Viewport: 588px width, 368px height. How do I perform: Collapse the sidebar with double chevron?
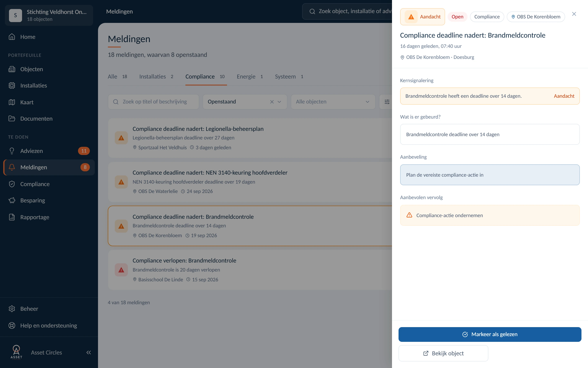[x=89, y=352]
